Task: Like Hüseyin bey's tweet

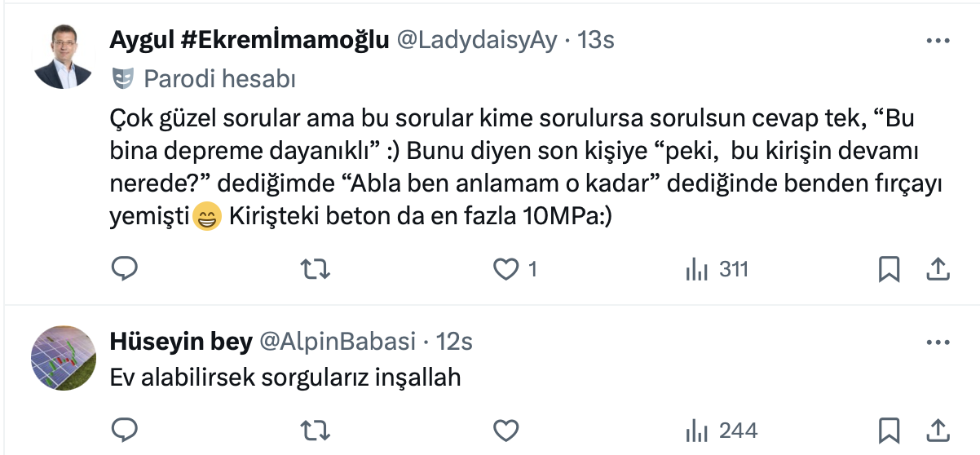Action: point(507,430)
